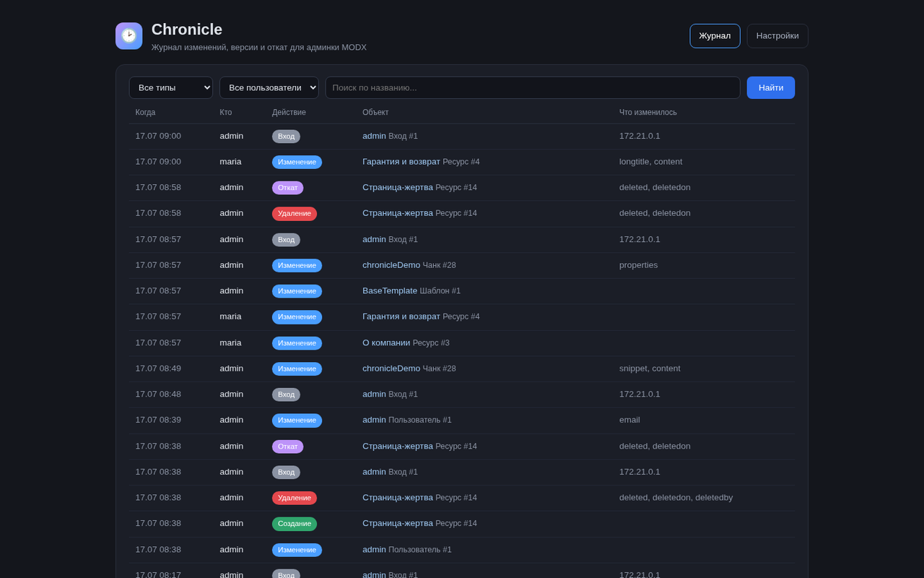Open "chronicleDemo" link in the properties row
The image size is (924, 578).
[391, 265]
